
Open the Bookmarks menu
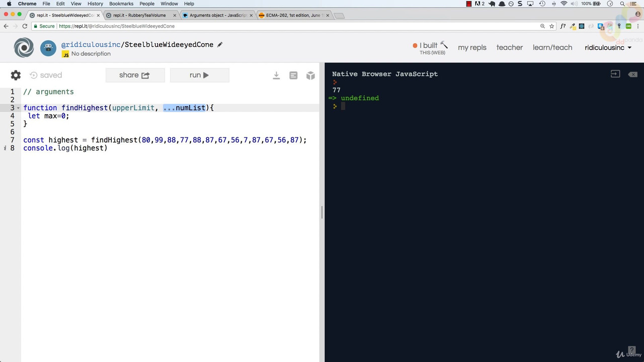121,4
